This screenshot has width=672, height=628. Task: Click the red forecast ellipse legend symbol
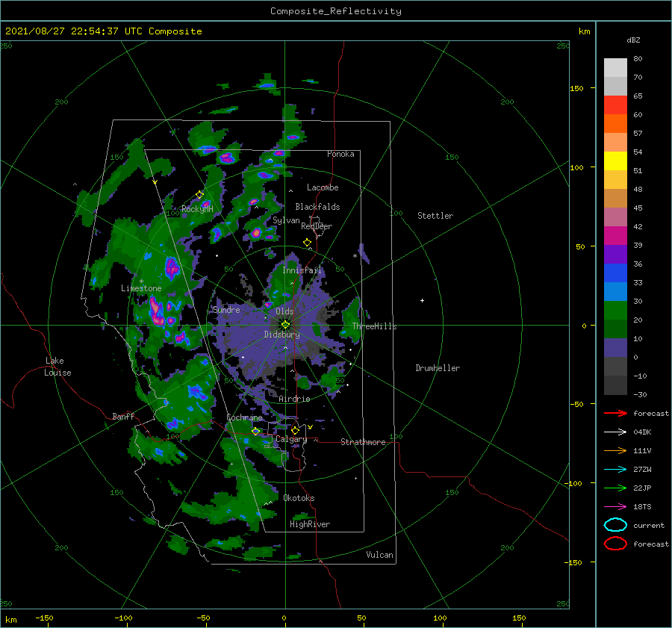point(615,544)
